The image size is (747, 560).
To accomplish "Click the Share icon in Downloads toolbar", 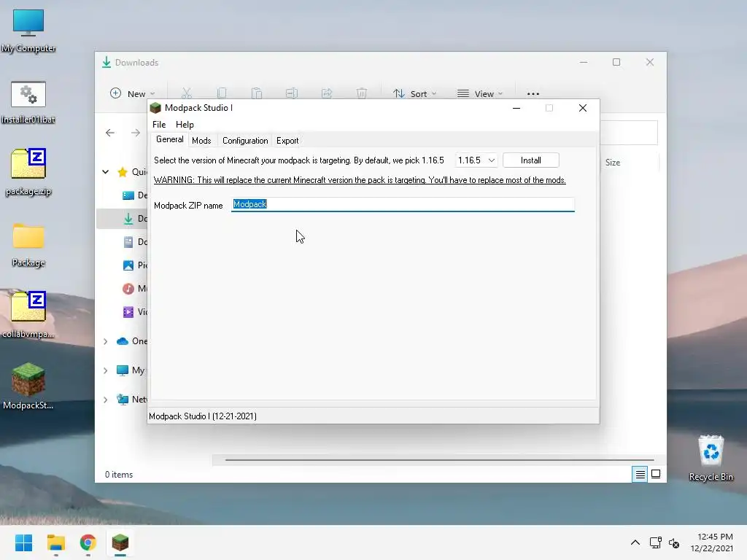I will [326, 93].
